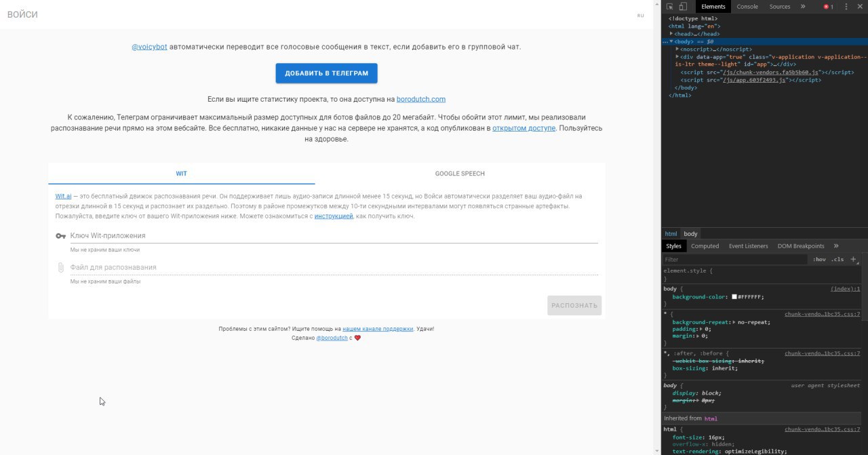Click the page's vertical scrollbar
The width and height of the screenshot is (868, 455).
[658, 227]
